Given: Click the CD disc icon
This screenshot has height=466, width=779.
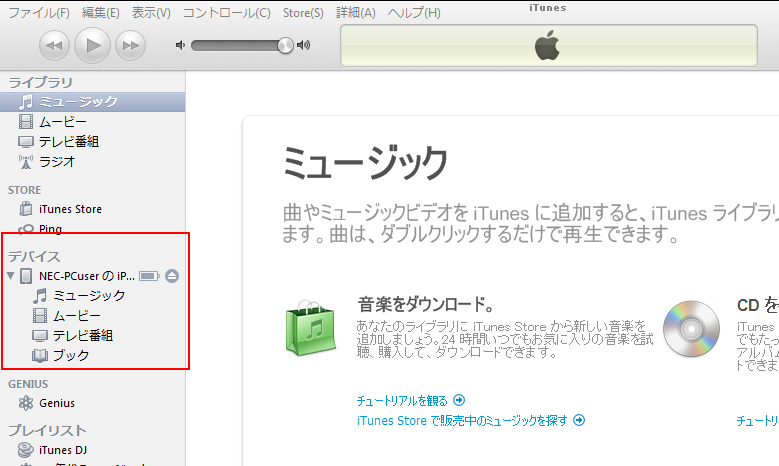Looking at the screenshot, I should (x=691, y=328).
